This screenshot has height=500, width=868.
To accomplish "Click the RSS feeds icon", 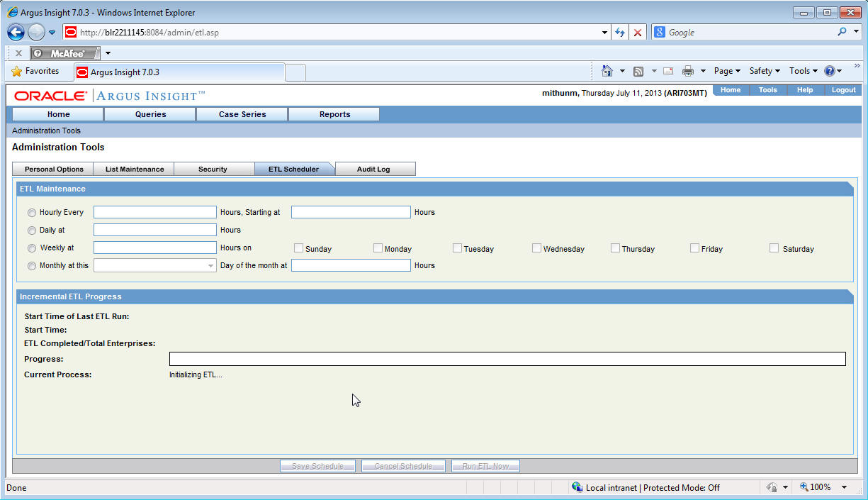I will coord(638,71).
